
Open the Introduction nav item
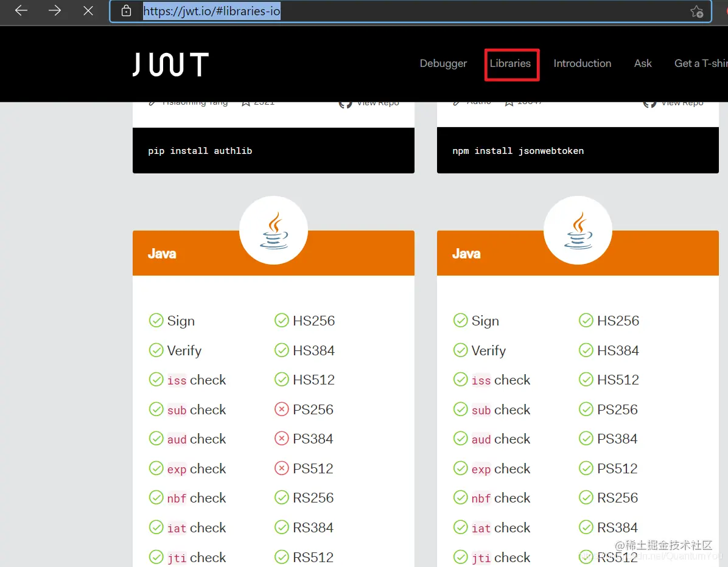point(582,63)
